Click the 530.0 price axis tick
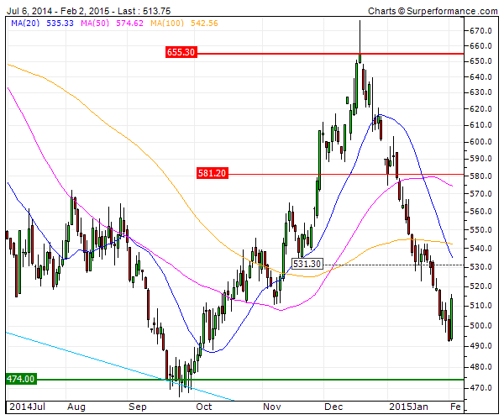 click(480, 267)
